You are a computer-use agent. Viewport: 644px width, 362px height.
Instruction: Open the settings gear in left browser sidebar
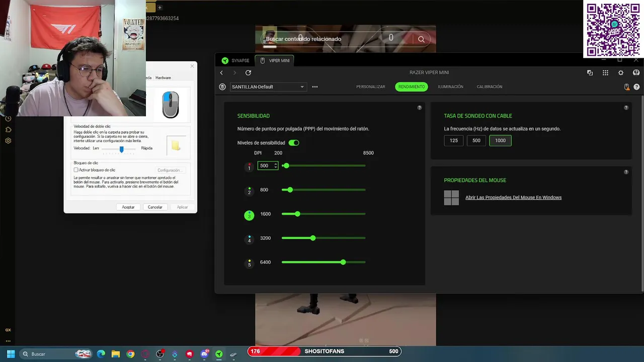click(x=8, y=141)
